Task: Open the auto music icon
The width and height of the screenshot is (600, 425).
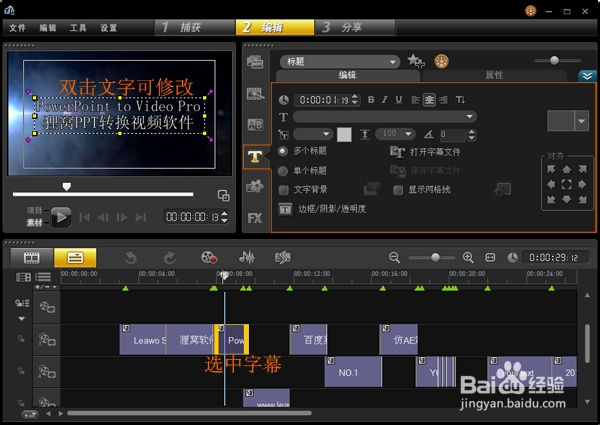Action: [x=283, y=257]
